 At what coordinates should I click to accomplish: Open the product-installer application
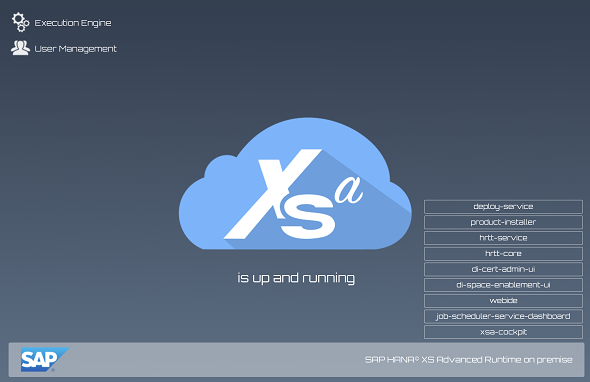point(503,222)
